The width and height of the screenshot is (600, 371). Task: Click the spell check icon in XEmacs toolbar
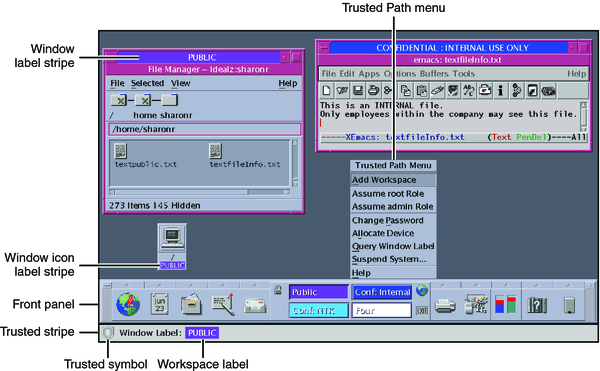(453, 91)
